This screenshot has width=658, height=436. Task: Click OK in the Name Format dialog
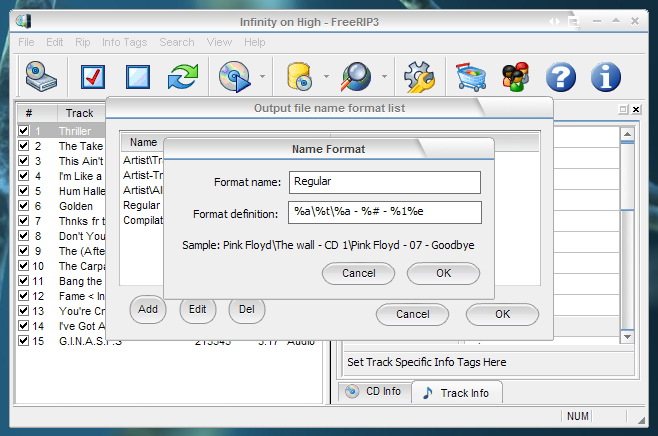click(443, 273)
